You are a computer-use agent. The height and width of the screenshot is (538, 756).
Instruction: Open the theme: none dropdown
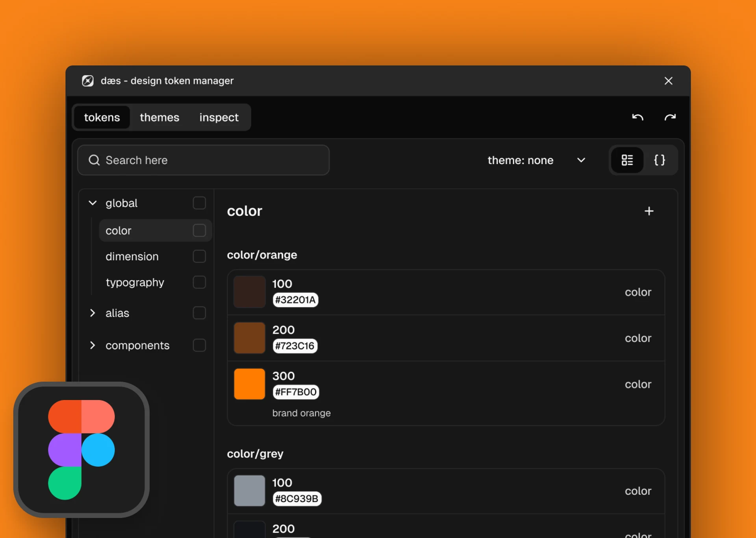coord(536,160)
